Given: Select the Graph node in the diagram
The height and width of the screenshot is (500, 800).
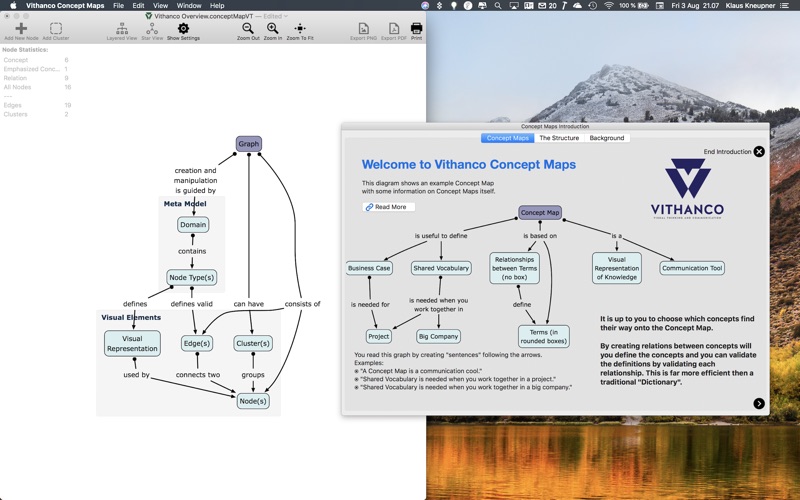Looking at the screenshot, I should click(x=249, y=144).
